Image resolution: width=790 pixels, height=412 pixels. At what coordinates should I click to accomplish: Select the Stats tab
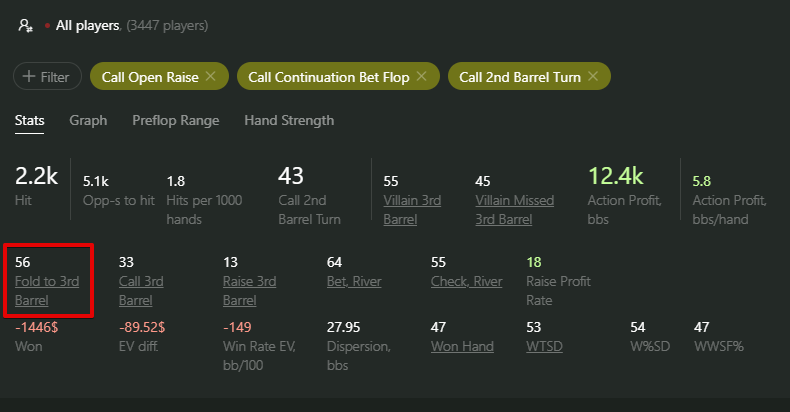point(29,120)
